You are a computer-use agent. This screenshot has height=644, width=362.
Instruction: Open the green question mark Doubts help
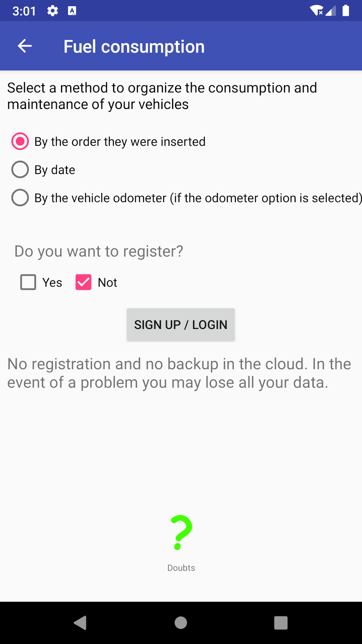181,532
